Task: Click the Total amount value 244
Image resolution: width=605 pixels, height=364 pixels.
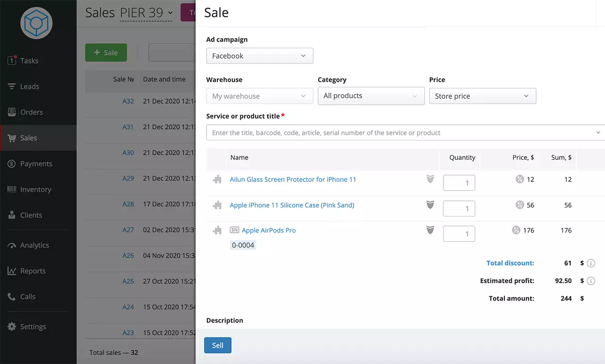Action: coord(566,299)
